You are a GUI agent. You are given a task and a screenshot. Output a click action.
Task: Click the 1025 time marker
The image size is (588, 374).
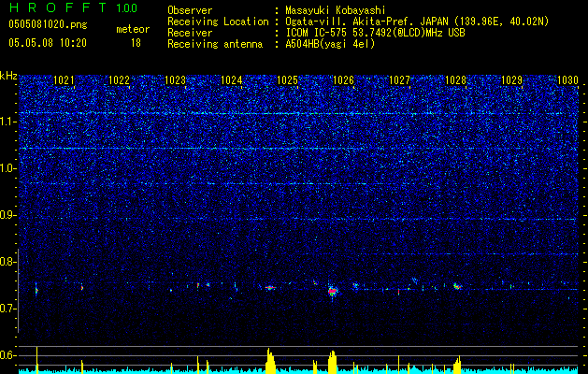pos(287,80)
